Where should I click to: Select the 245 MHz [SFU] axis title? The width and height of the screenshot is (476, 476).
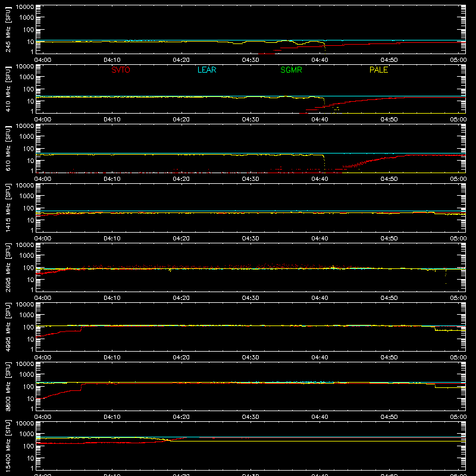point(8,29)
